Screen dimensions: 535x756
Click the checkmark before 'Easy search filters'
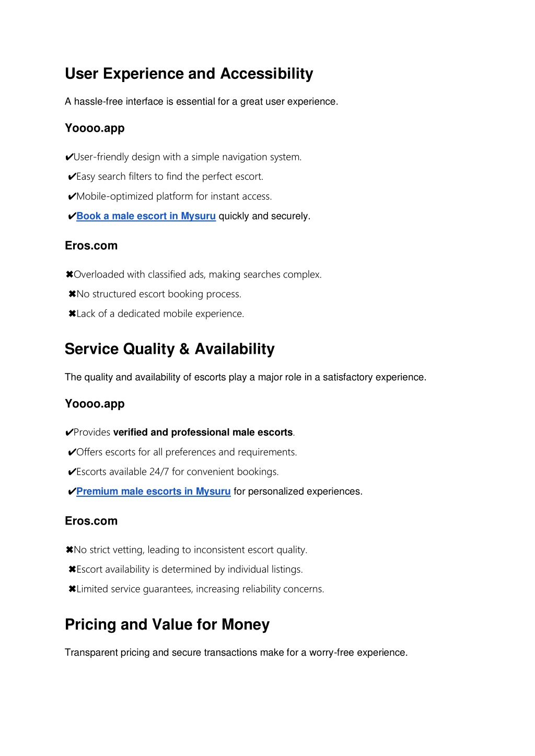72,177
